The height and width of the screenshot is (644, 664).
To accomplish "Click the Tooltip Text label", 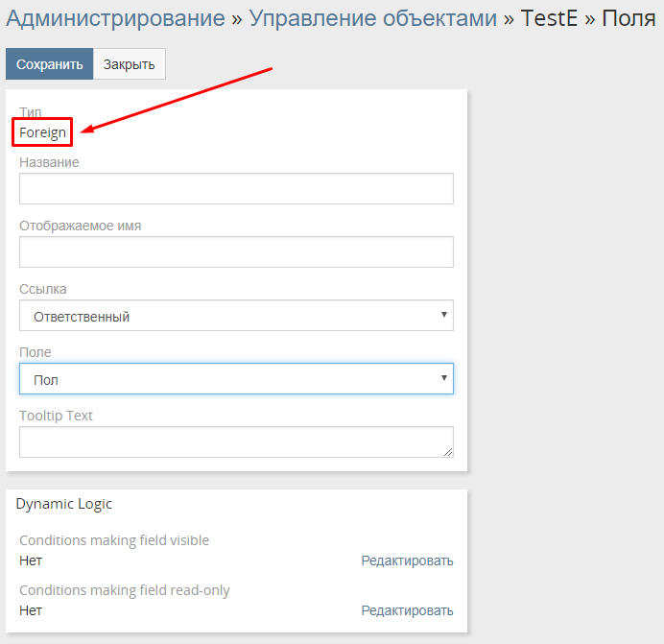I will click(x=56, y=416).
